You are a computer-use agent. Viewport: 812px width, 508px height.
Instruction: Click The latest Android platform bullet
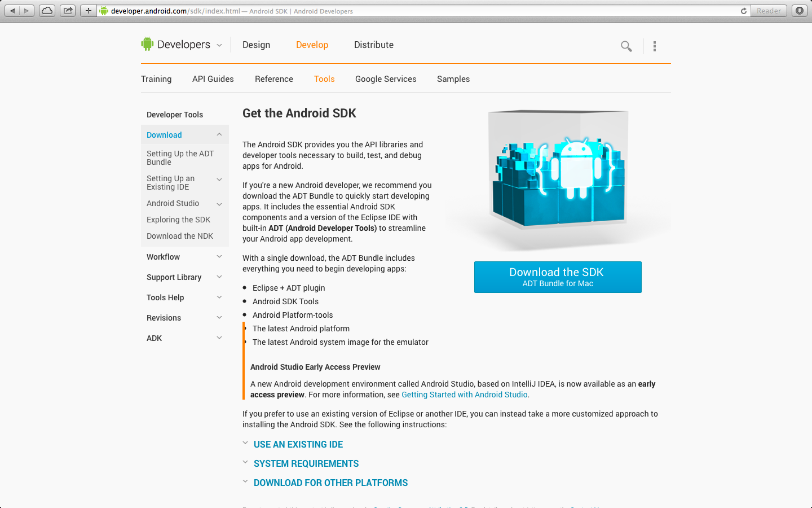[x=301, y=329]
